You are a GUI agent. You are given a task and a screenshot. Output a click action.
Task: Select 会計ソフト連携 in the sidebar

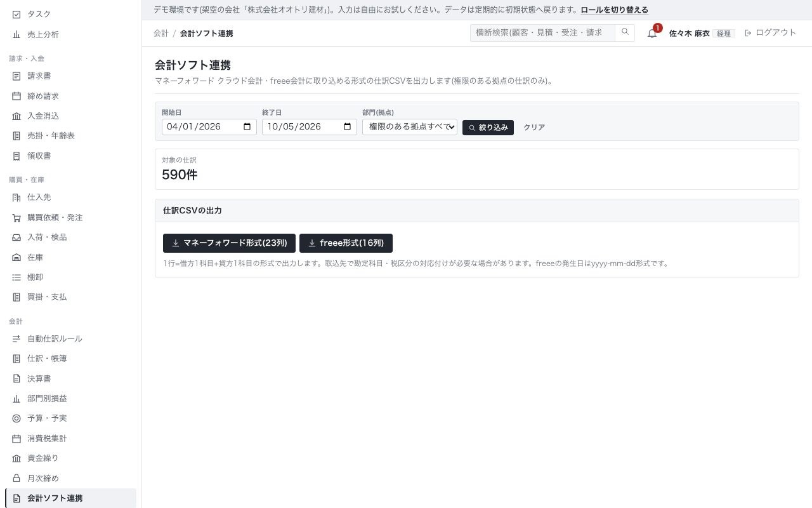point(70,498)
